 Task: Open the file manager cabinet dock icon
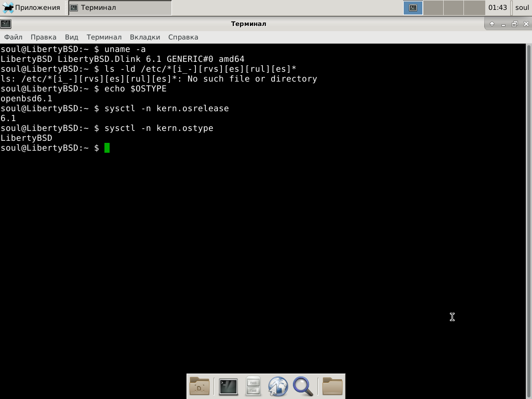253,386
